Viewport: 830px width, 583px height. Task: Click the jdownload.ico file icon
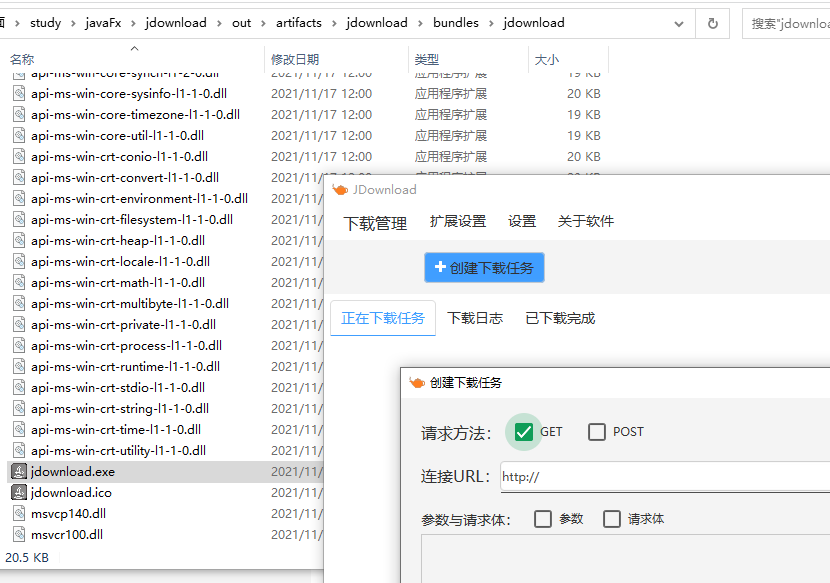[x=19, y=492]
